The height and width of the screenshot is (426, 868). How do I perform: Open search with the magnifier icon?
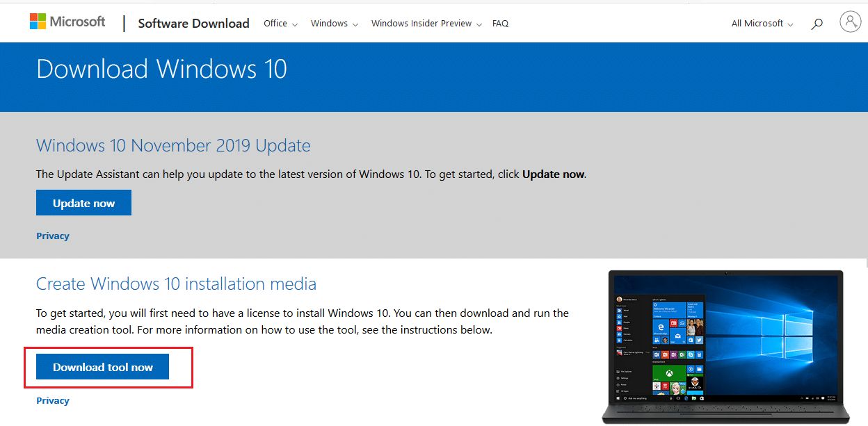tap(817, 24)
